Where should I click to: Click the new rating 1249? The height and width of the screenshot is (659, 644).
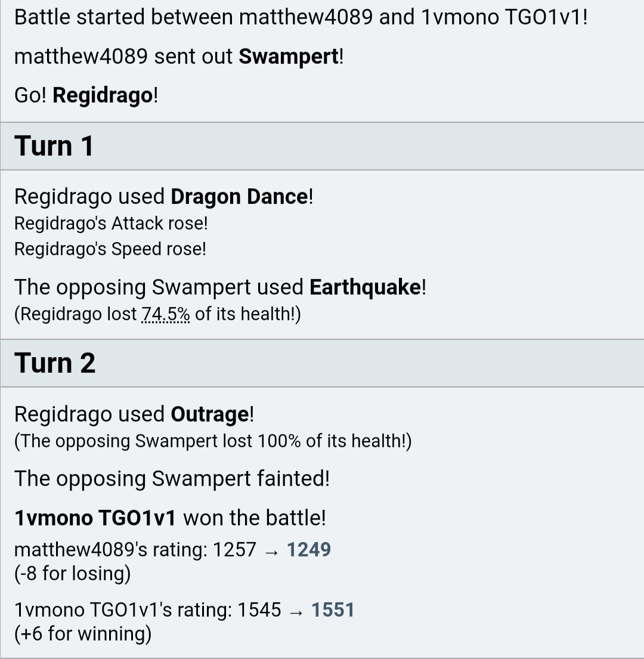pyautogui.click(x=309, y=550)
